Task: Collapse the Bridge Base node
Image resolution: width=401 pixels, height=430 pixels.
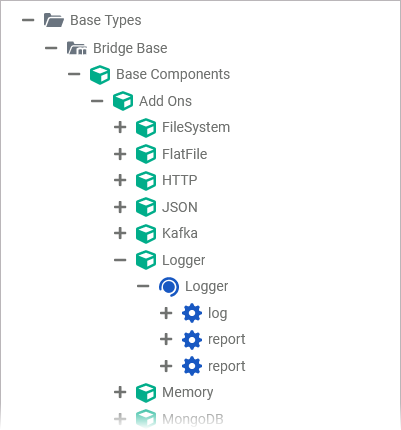Action: [x=51, y=48]
